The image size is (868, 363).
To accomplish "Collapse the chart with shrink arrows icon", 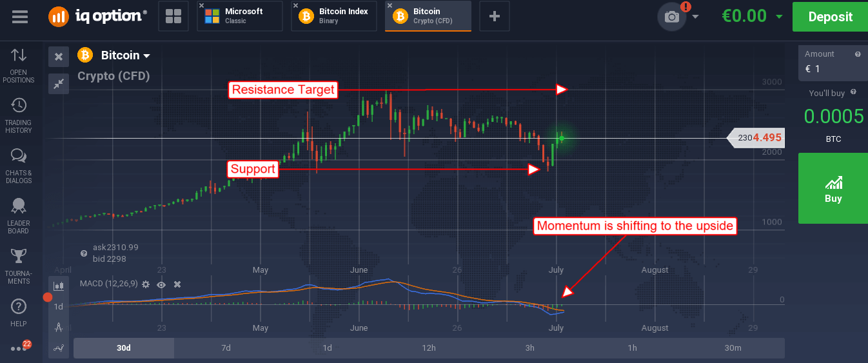I will [59, 83].
